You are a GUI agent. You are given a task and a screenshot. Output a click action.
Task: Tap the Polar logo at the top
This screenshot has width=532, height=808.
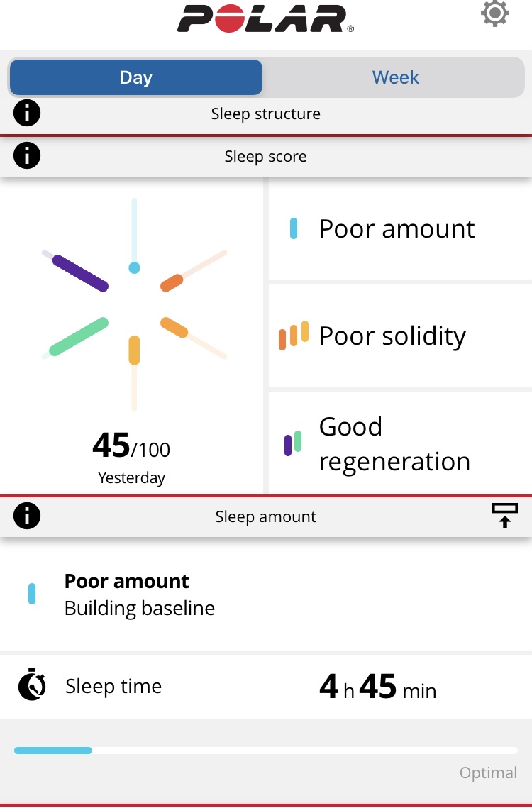click(265, 19)
